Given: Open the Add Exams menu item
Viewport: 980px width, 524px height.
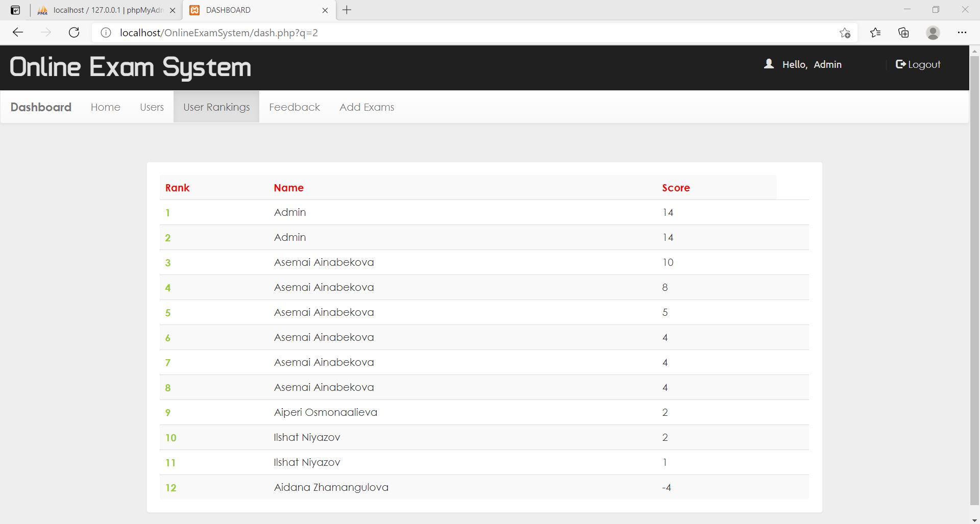Looking at the screenshot, I should pyautogui.click(x=367, y=107).
